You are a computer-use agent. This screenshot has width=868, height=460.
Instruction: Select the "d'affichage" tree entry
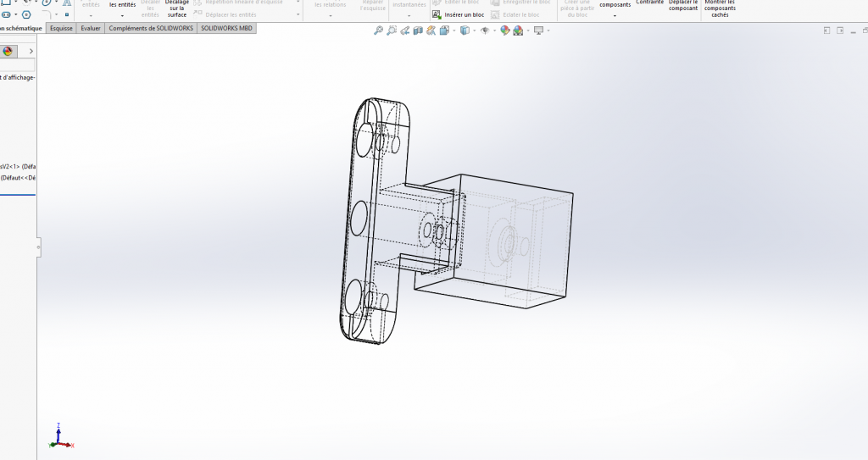coord(19,77)
